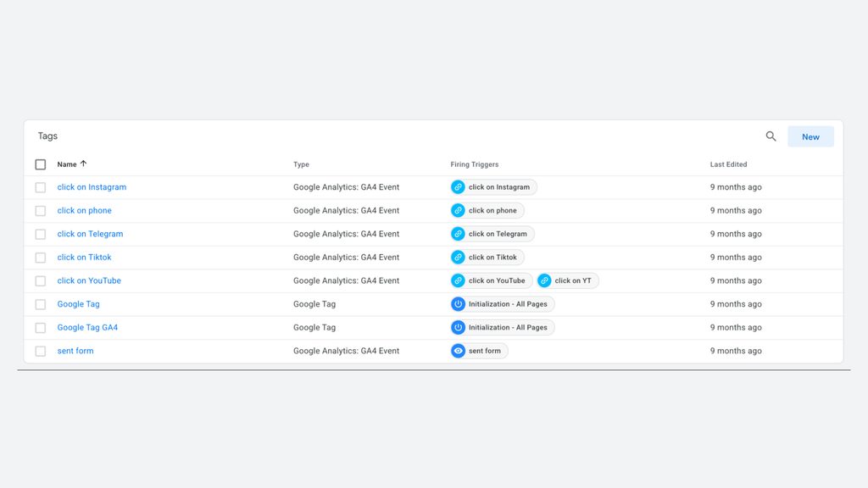Click the Last Edited column header
868x488 pixels.
[728, 164]
